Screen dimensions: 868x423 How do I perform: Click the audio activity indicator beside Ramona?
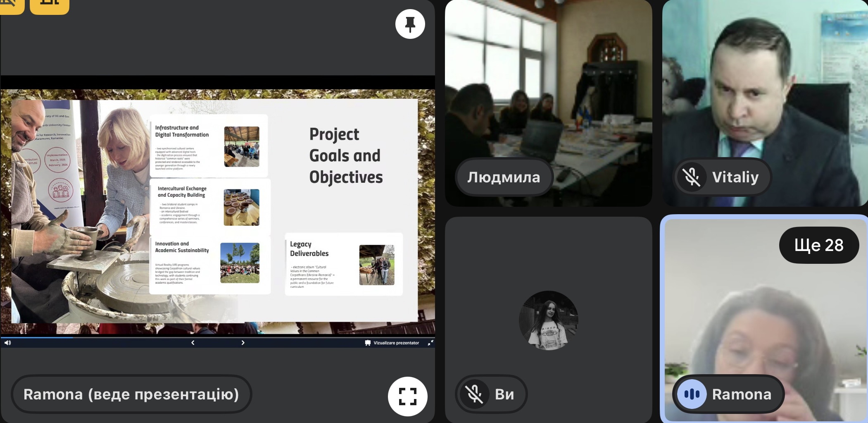coord(692,394)
